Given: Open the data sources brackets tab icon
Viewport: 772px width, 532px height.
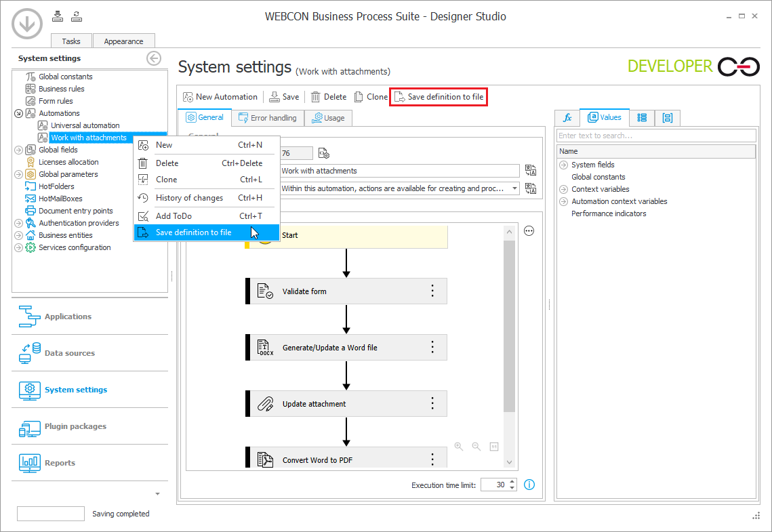Looking at the screenshot, I should 667,118.
